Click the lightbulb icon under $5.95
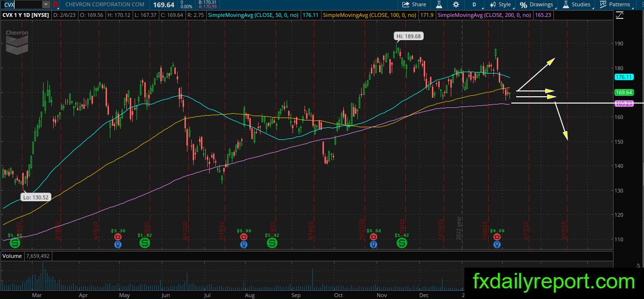This screenshot has height=299, width=644. point(244,244)
